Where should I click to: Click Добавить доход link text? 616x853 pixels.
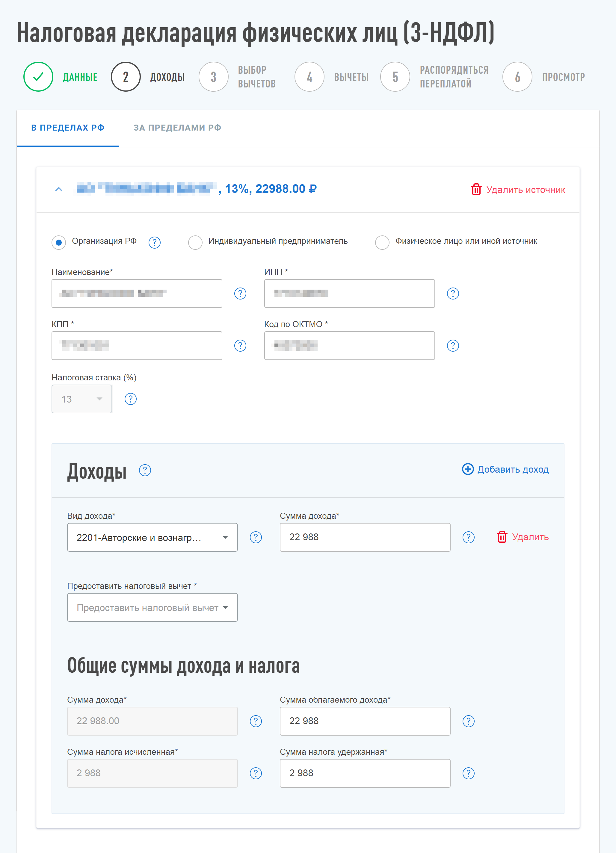[x=513, y=469]
